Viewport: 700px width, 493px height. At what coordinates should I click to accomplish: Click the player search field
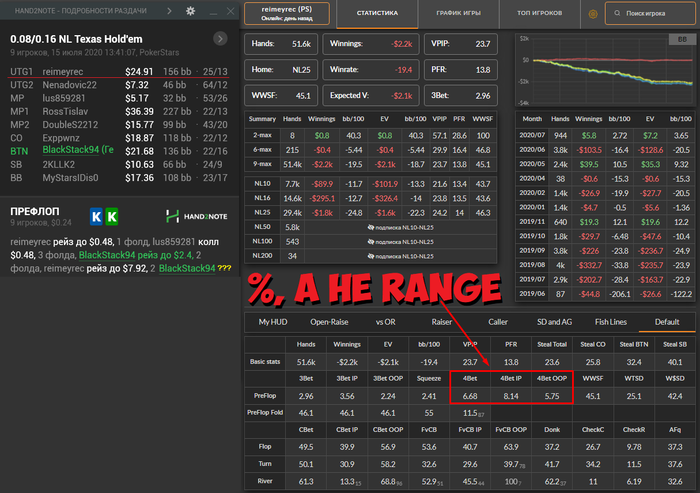pos(650,13)
